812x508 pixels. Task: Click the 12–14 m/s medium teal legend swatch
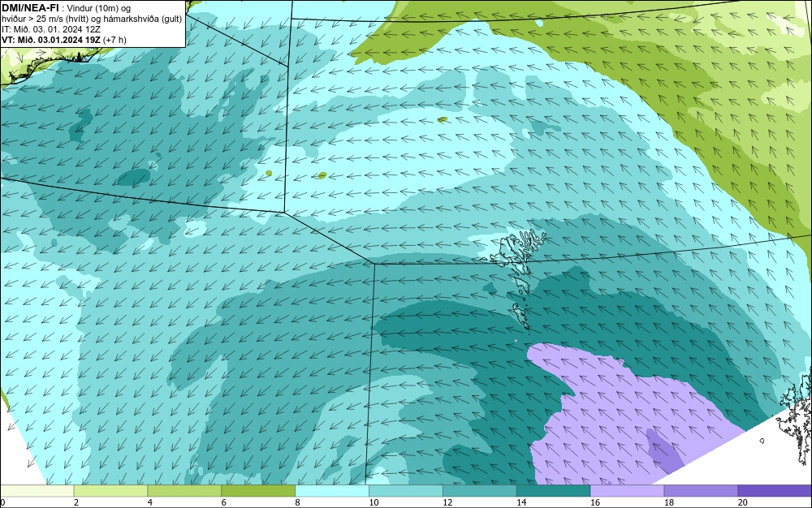480,491
